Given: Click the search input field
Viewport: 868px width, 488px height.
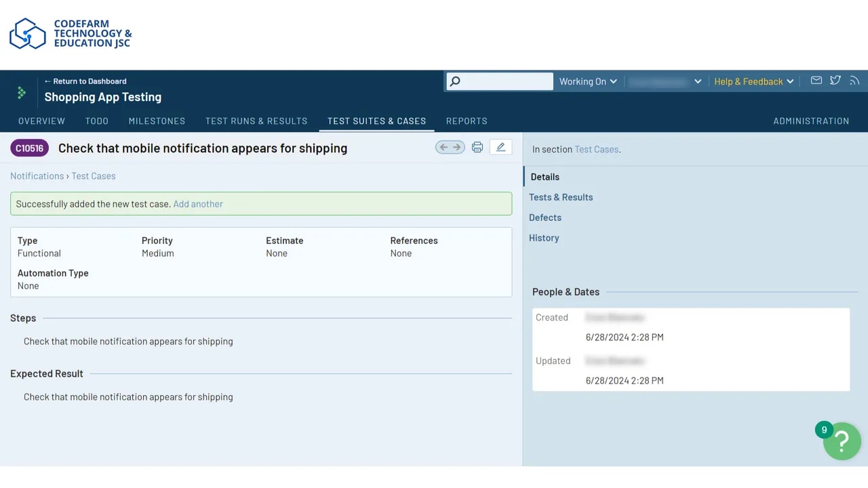Looking at the screenshot, I should [506, 81].
